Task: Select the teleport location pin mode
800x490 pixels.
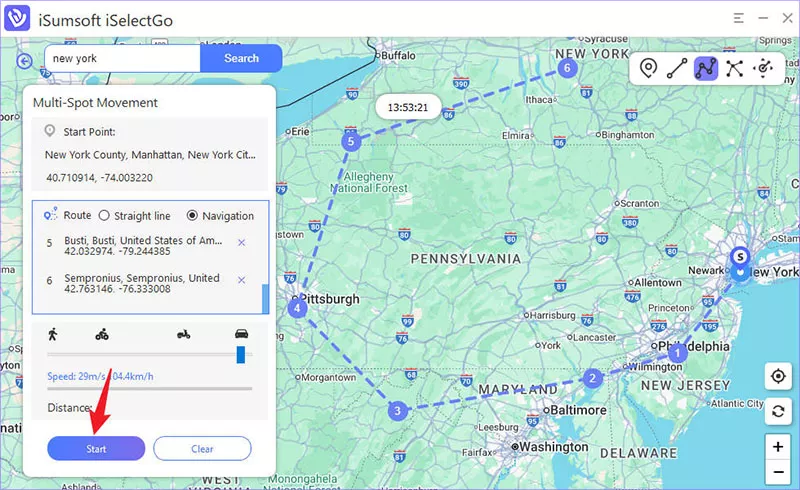Action: pos(649,68)
